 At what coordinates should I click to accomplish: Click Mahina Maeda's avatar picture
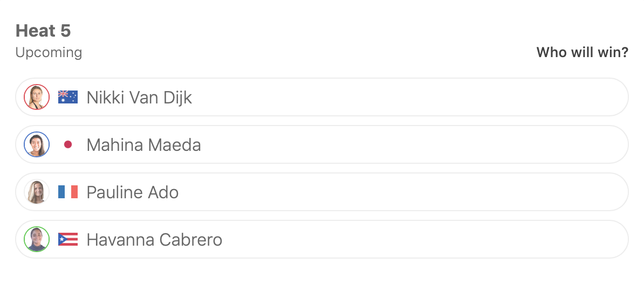[37, 145]
